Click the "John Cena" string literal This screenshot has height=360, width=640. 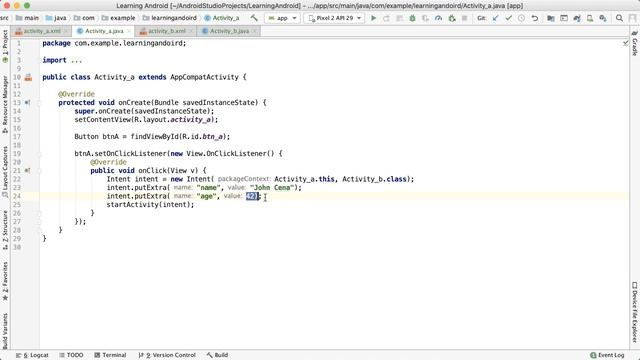pos(272,188)
